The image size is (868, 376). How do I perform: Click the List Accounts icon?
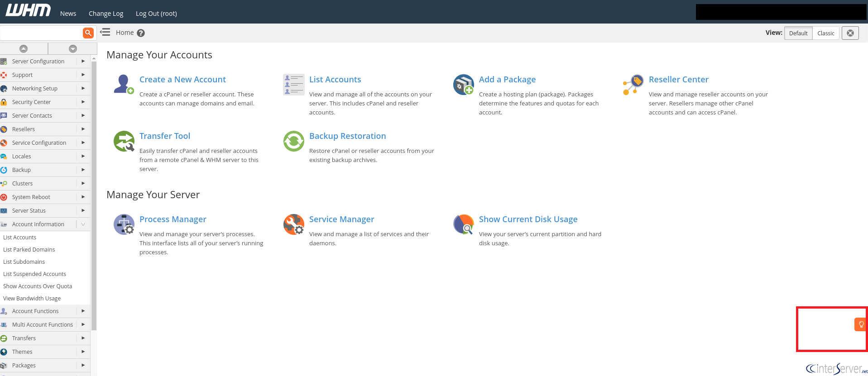(x=293, y=85)
